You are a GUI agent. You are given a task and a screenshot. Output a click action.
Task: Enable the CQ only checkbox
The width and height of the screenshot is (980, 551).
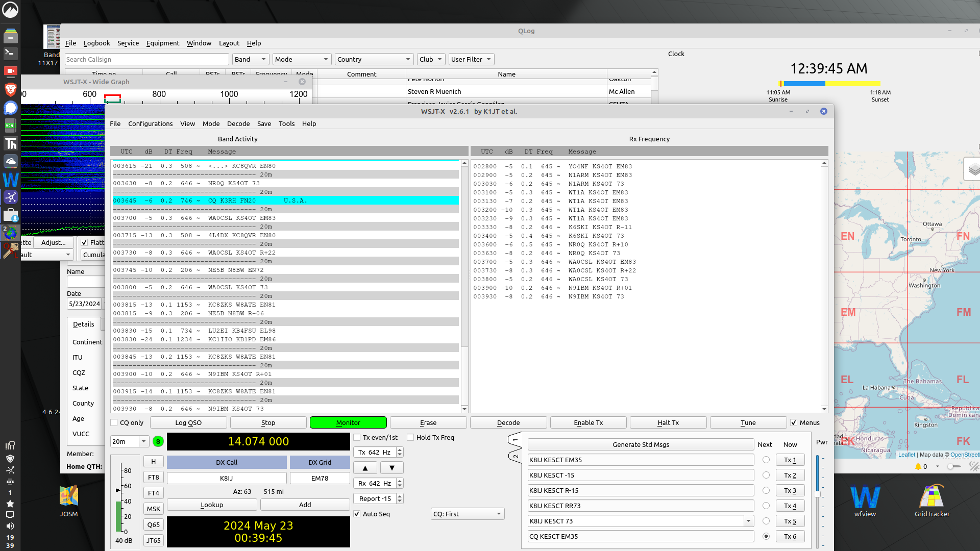114,422
